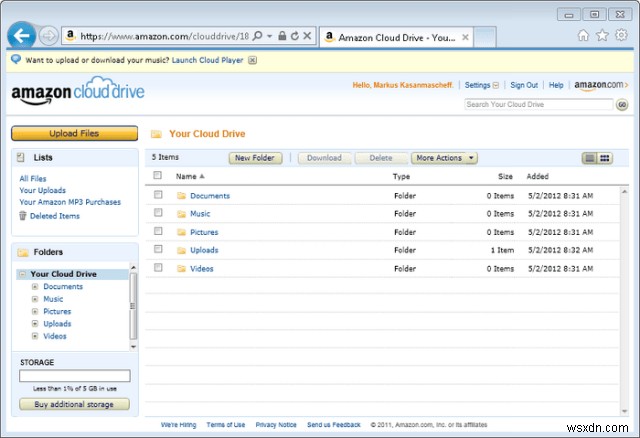This screenshot has height=438, width=640.
Task: Click the refresh icon in address bar
Action: (x=293, y=36)
